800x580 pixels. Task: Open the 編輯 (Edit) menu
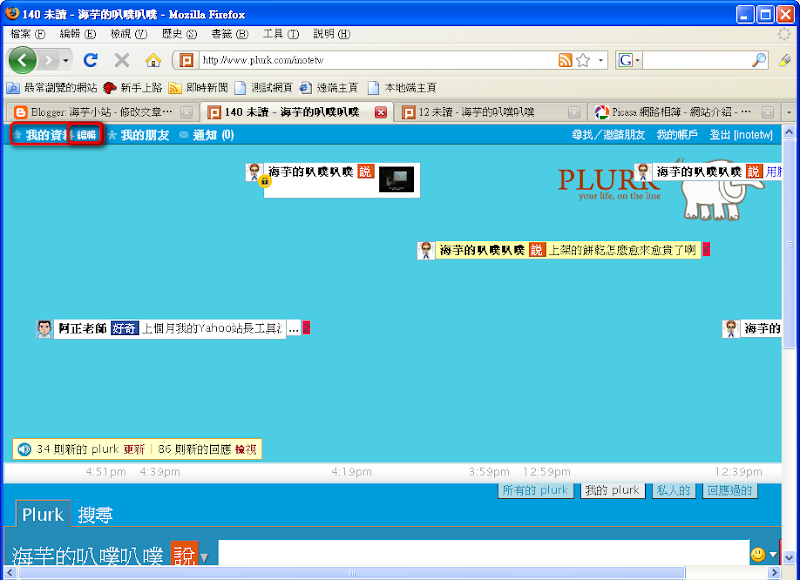78,34
